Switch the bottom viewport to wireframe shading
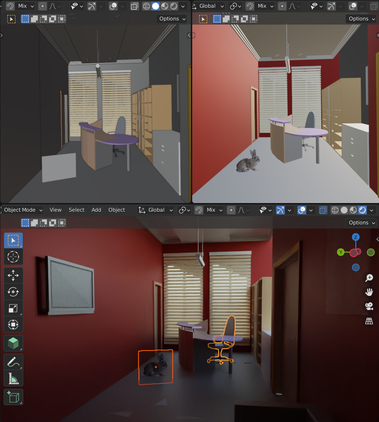Screen dimensions: 379x422 [x=335, y=210]
